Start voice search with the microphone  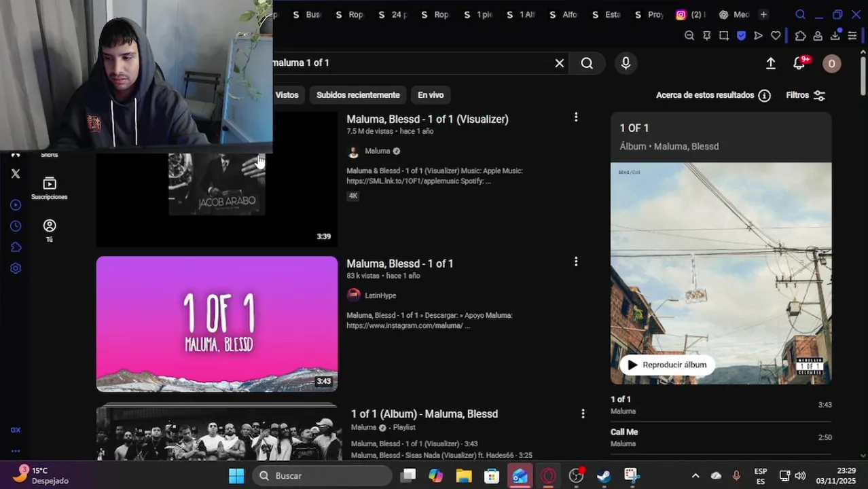pos(626,63)
